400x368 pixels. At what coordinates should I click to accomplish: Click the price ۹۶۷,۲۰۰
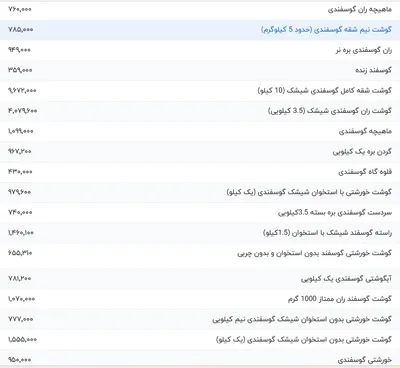[20, 152]
